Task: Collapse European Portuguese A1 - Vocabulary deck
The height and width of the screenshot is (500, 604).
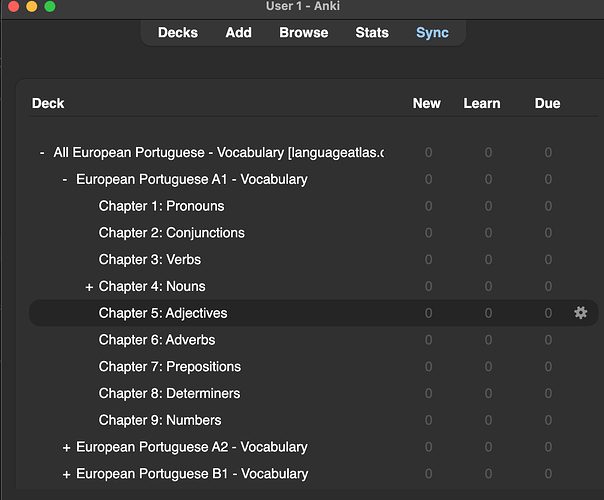Action: (x=65, y=180)
